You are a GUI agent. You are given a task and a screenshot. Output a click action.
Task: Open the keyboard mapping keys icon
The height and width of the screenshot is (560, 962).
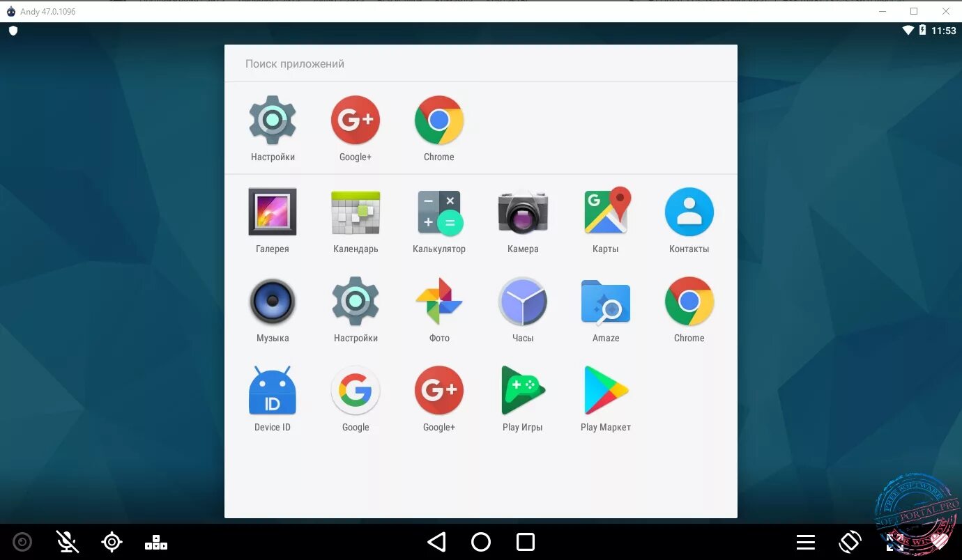156,542
